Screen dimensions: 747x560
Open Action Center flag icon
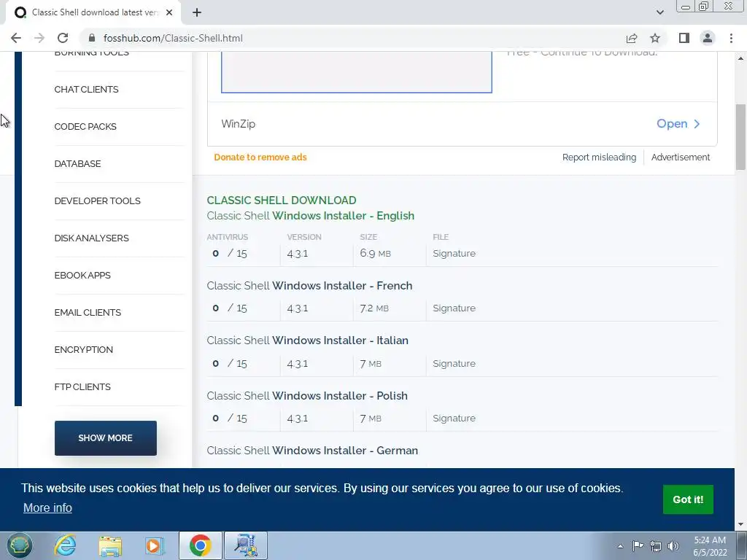tap(638, 546)
